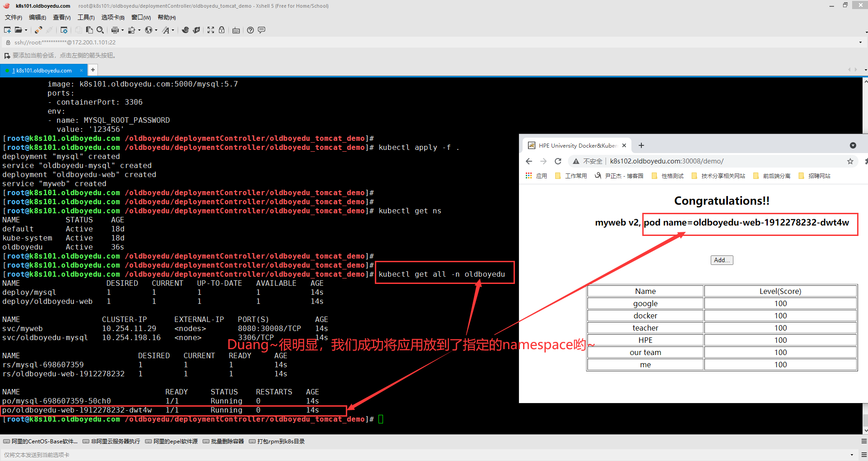Viewport: 868px width, 461px height.
Task: Expand the Open folder dropdown arrow
Action: click(26, 30)
